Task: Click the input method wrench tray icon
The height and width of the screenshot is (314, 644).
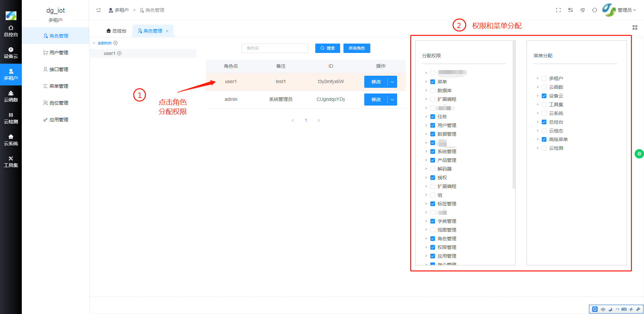Action: point(638,309)
